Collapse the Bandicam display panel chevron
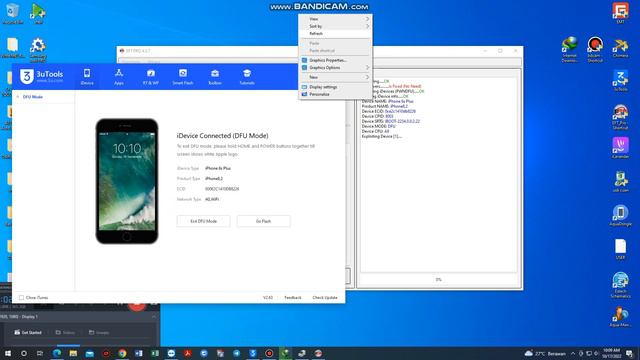Viewport: 640px width, 360px height. pos(153,317)
